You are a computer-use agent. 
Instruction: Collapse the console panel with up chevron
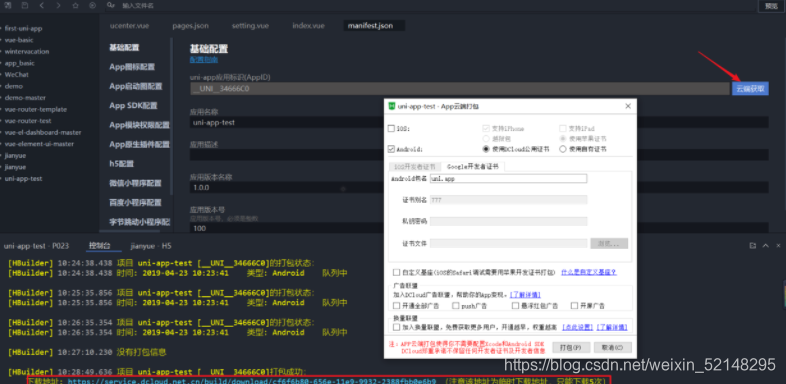pos(765,246)
